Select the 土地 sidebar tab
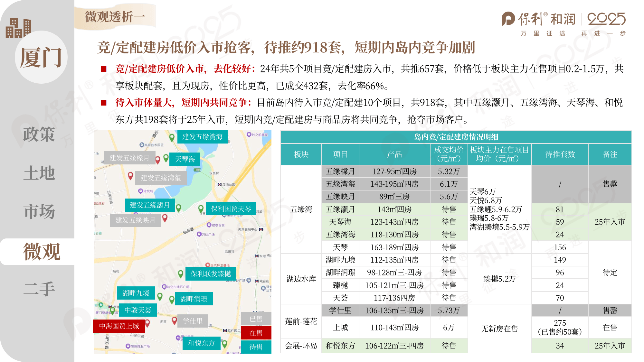This screenshot has width=644, height=362. click(39, 173)
